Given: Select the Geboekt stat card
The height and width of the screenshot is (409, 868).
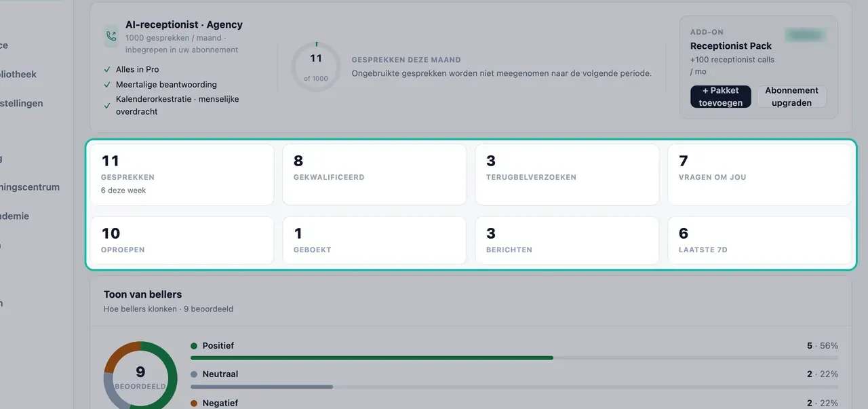Looking at the screenshot, I should [374, 240].
